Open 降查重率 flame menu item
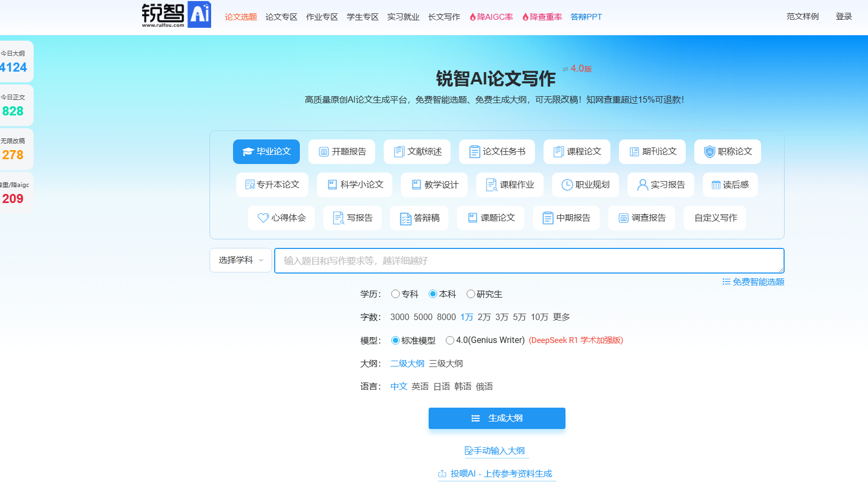 point(542,17)
